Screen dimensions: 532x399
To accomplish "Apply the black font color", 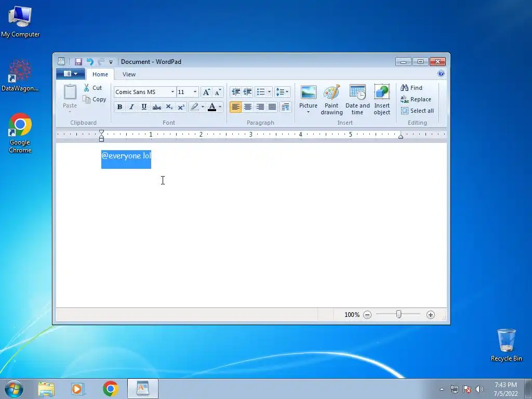I will click(x=212, y=107).
